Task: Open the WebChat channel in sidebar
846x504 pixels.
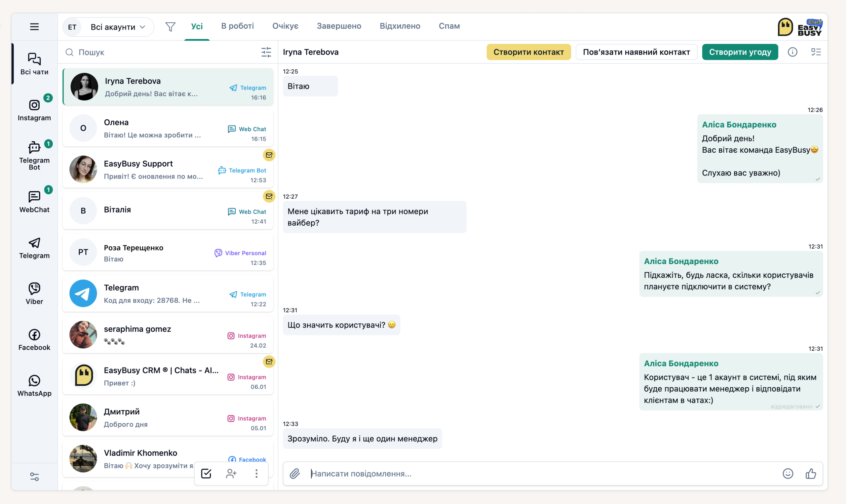Action: pyautogui.click(x=34, y=201)
